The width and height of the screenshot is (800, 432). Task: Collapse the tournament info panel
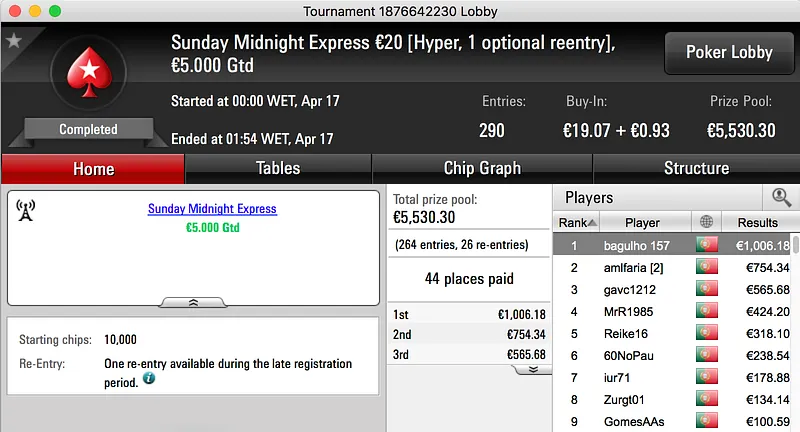pyautogui.click(x=193, y=301)
